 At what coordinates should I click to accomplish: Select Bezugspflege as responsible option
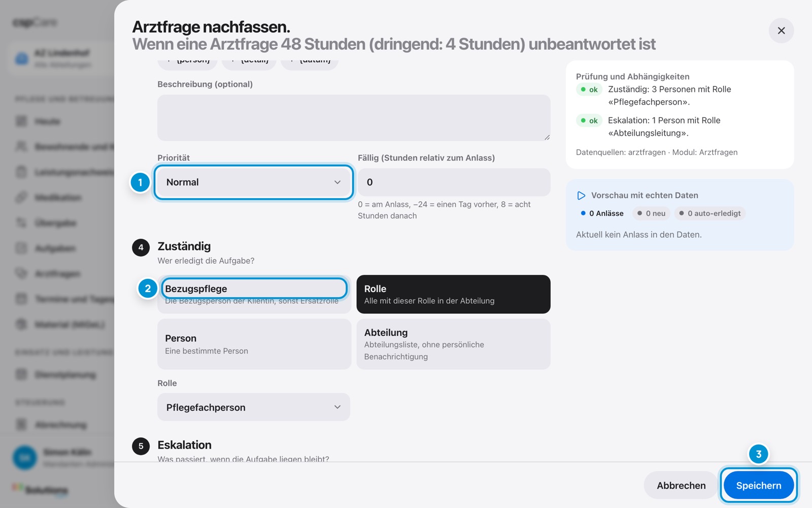coord(254,294)
